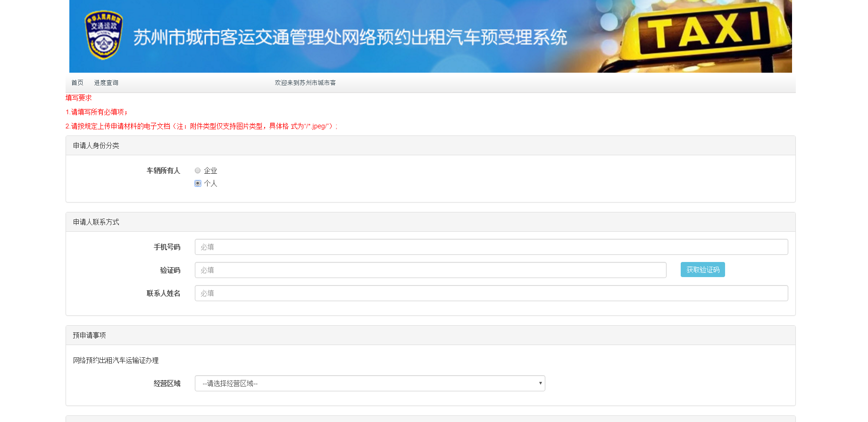
Task: Click the 申请人联系方式 panel header
Action: [x=96, y=222]
